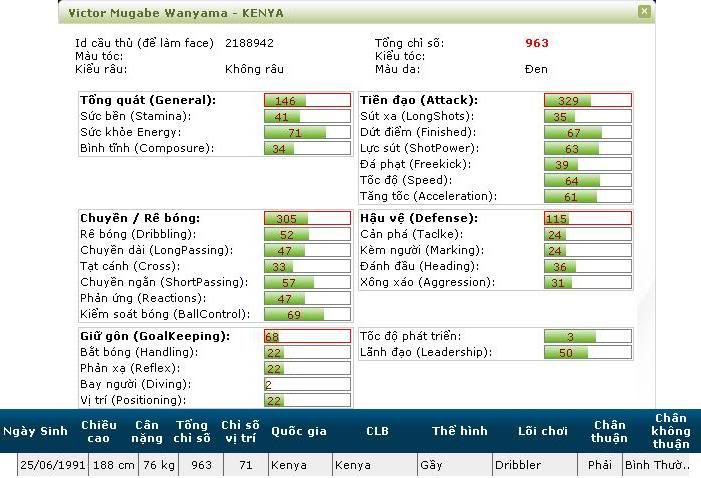
Task: Click the Reflex bar showing 22
Action: 307,368
